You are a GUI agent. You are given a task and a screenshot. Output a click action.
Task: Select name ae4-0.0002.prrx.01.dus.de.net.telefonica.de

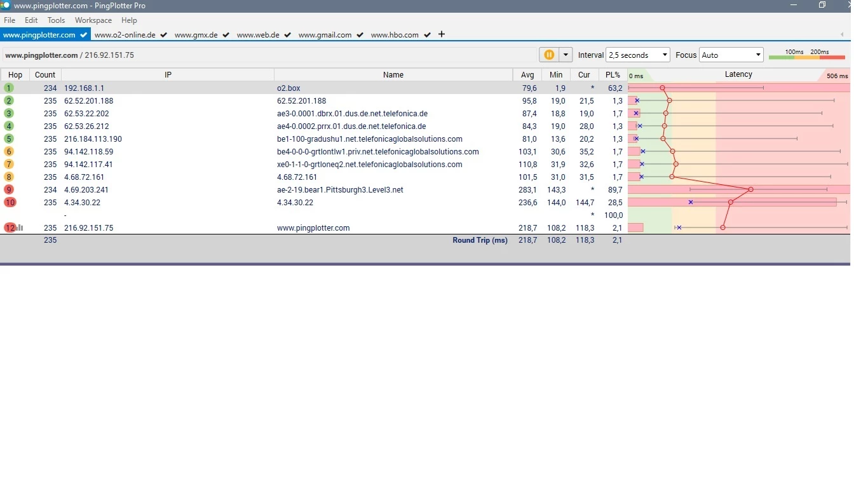pos(351,126)
